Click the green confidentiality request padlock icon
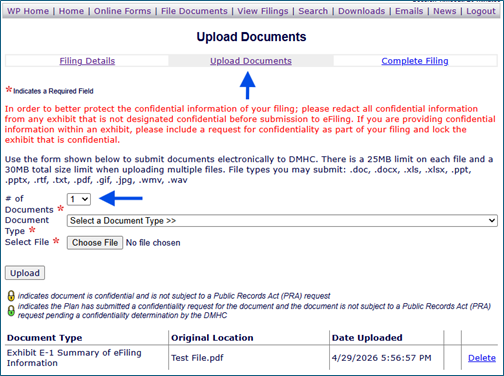 click(x=11, y=311)
